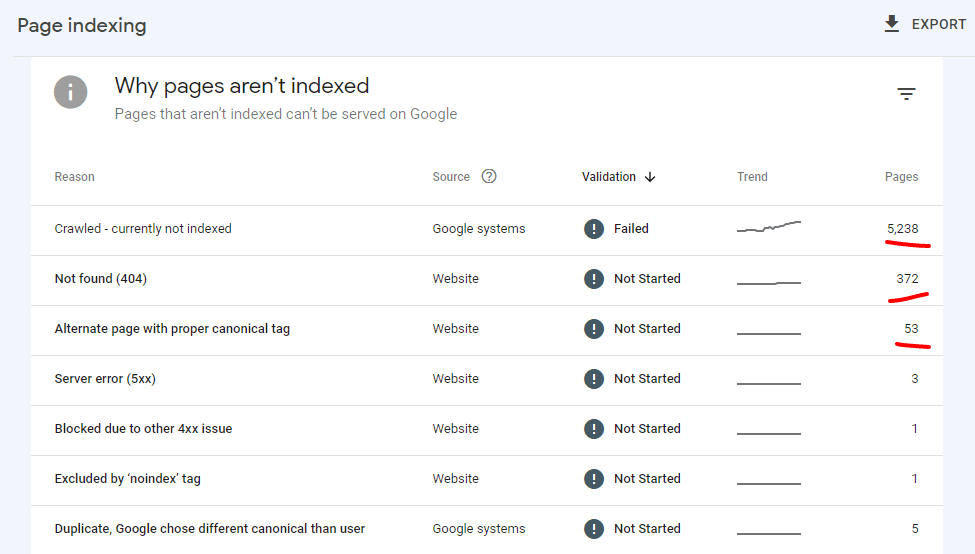This screenshot has width=975, height=554.
Task: Click the Source column help icon
Action: (x=489, y=177)
